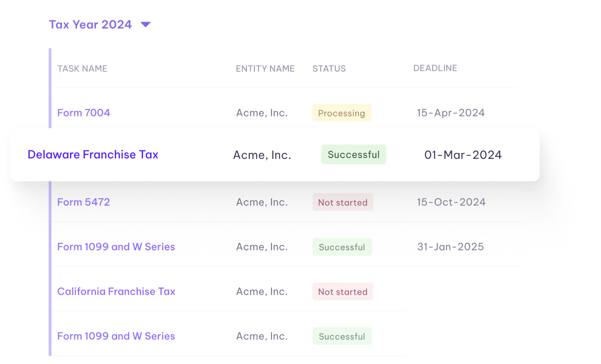The image size is (601, 364).
Task: Click the Not started badge for California Franchise Tax
Action: click(x=342, y=291)
